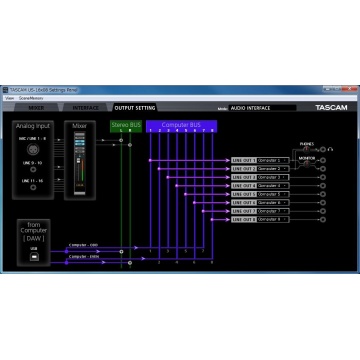The image size is (360, 360).
Task: Switch to the INTERFACE tab
Action: pos(86,108)
